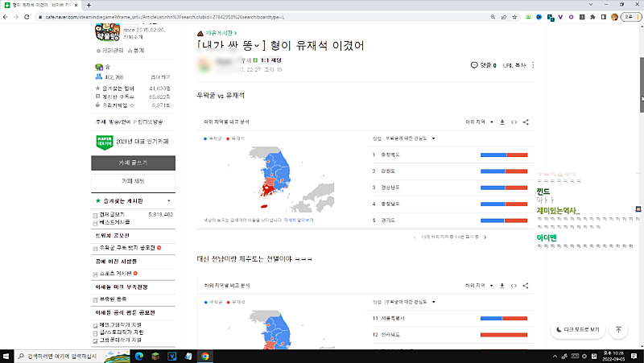Click the comparison bar for 충청남도
Screen dimensions: 644x363
[x=504, y=204]
